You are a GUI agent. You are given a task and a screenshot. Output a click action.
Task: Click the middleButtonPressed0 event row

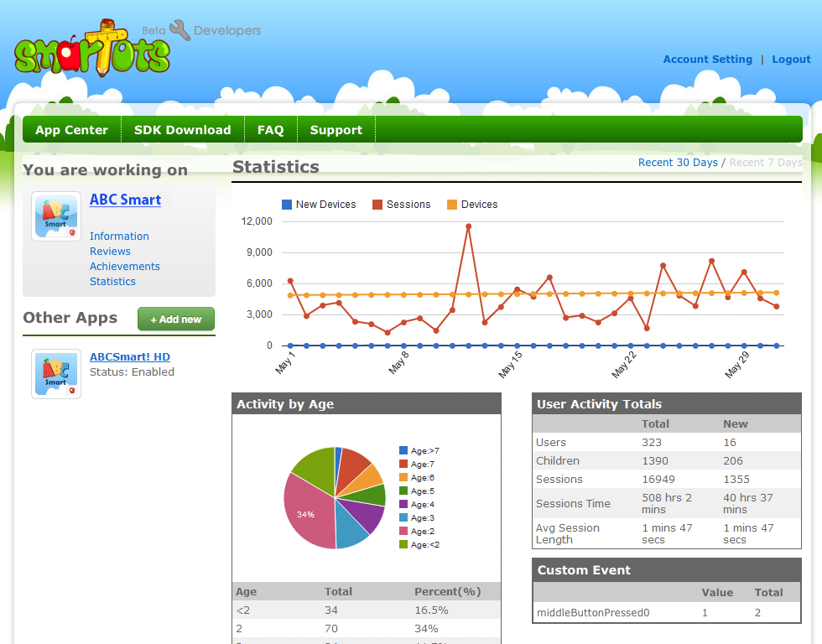coord(667,613)
